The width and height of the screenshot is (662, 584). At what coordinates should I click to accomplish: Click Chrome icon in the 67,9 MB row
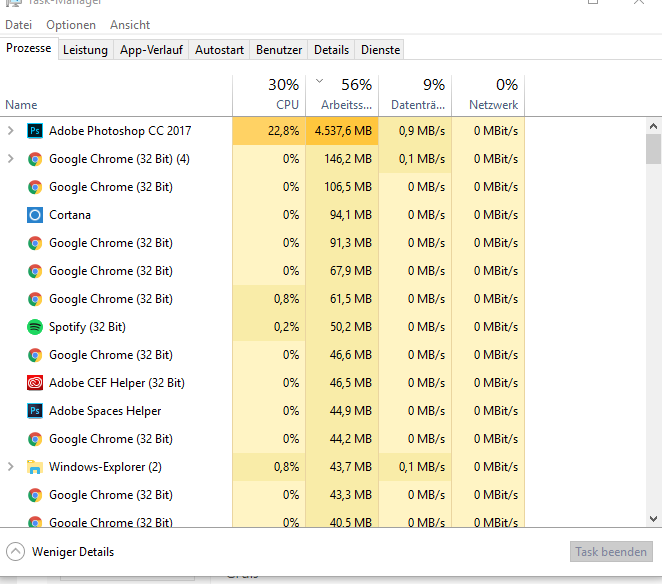tap(35, 271)
